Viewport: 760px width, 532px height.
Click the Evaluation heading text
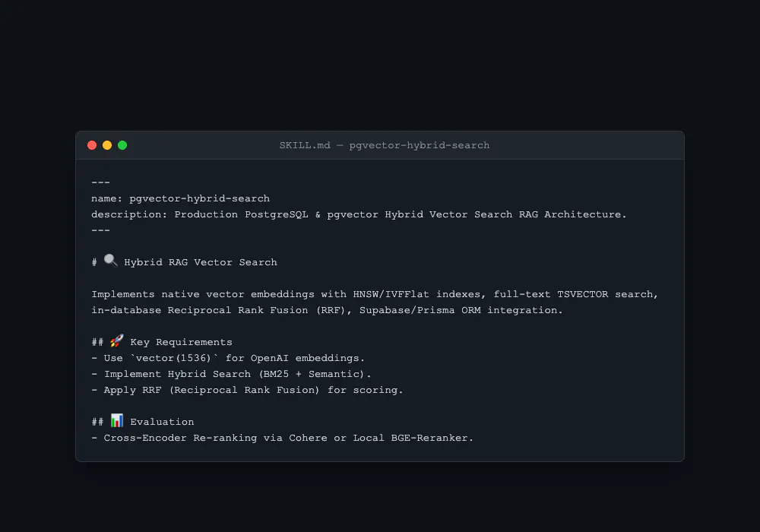point(162,422)
